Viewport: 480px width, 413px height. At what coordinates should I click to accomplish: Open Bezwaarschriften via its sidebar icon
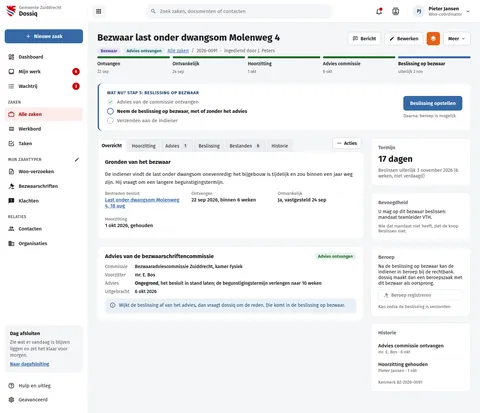point(11,186)
